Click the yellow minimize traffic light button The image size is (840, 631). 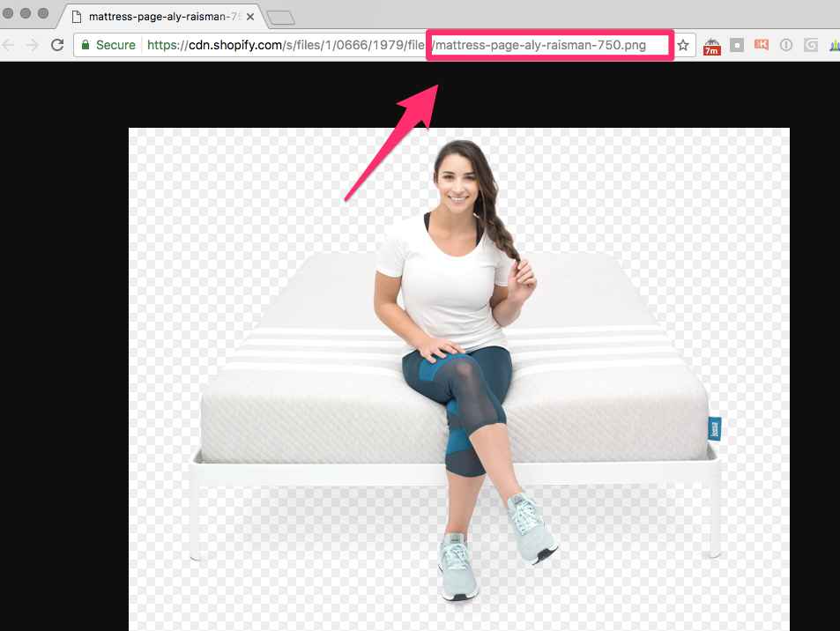(x=23, y=13)
